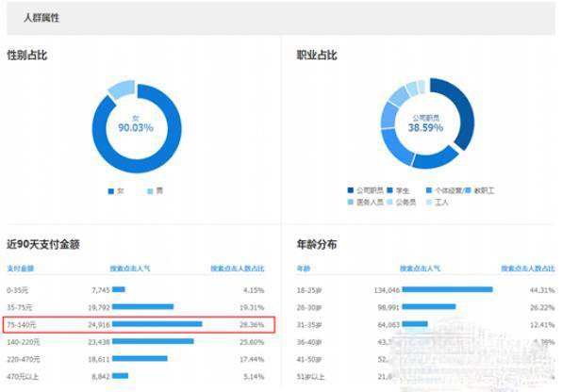Screen dimensions: 562x392
Task: Toggle the 医务人员 legend swatch
Action: click(x=351, y=202)
